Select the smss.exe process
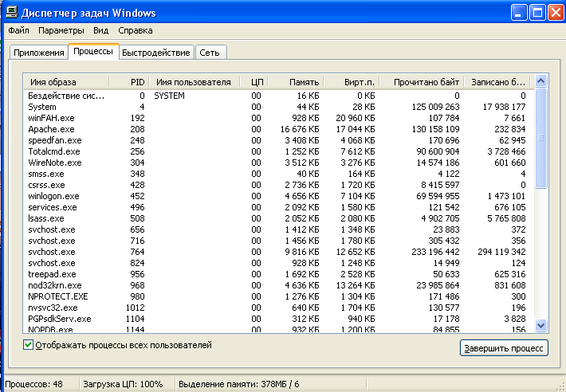This screenshot has width=566, height=392. pos(277,174)
